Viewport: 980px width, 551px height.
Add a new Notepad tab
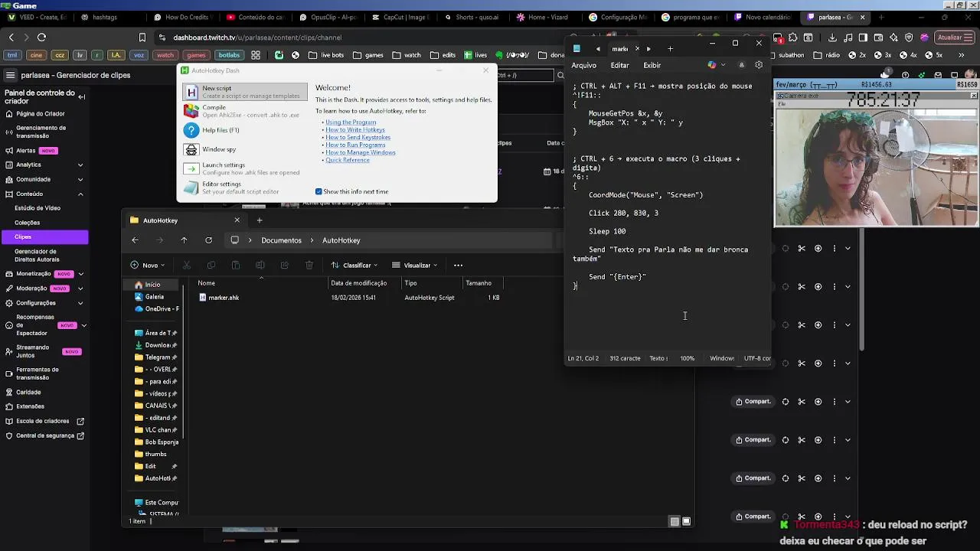(670, 49)
